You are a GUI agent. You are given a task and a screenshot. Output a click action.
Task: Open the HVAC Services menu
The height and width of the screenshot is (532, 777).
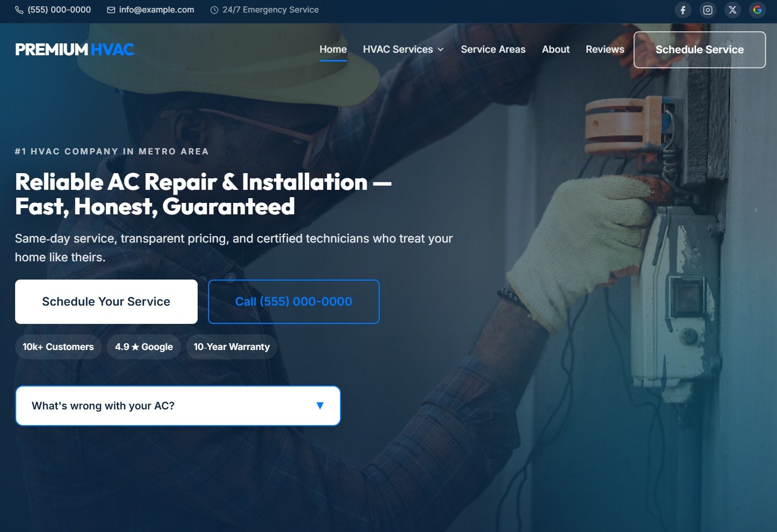(x=403, y=50)
